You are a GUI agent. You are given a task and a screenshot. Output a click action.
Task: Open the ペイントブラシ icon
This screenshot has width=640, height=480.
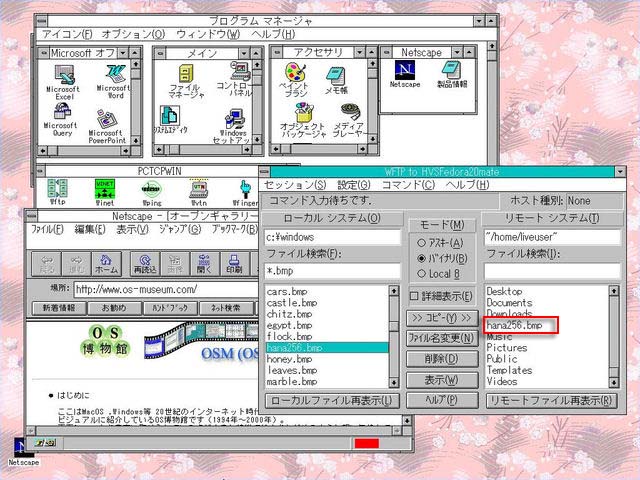[x=295, y=80]
